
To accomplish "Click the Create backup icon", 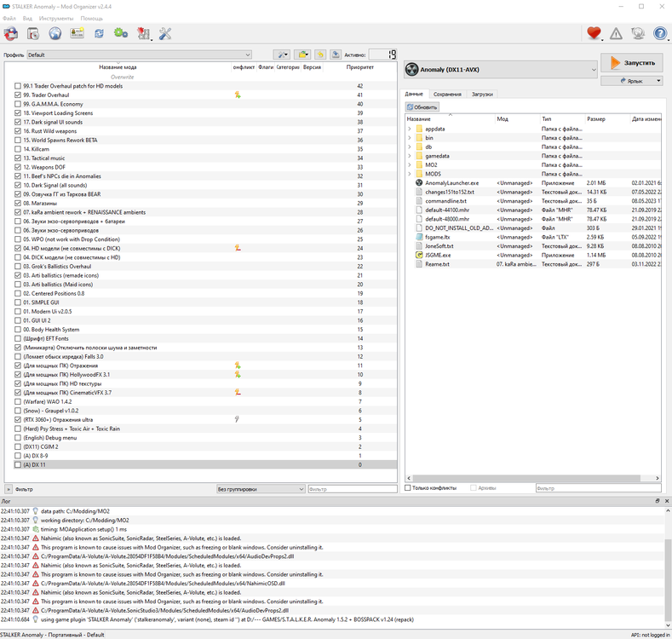I will click(336, 55).
